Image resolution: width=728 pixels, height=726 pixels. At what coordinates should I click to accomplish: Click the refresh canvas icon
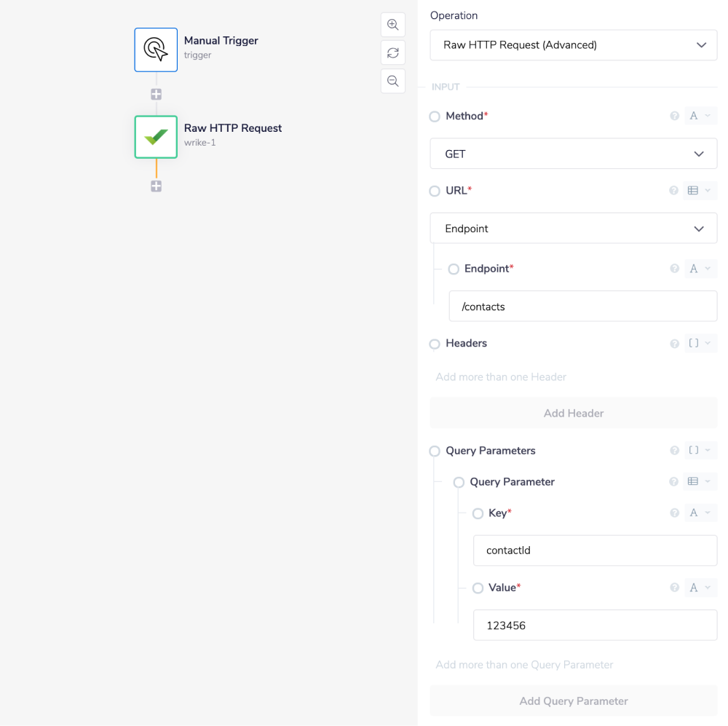pos(393,52)
